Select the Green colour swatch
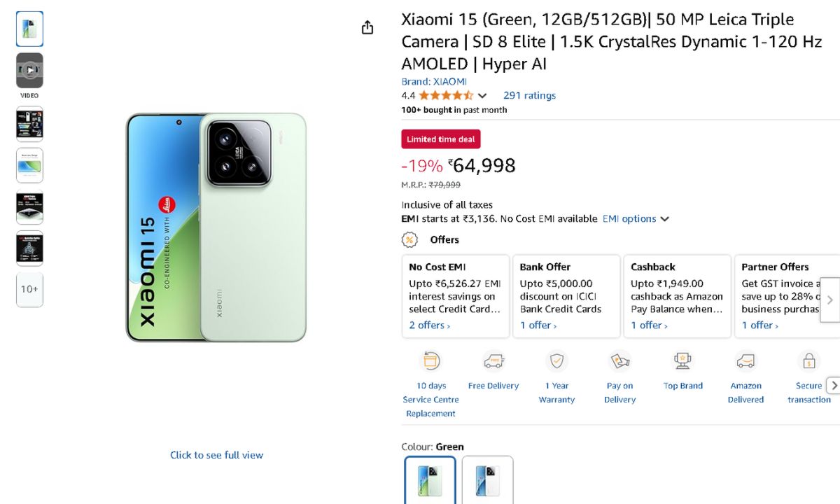 click(430, 481)
